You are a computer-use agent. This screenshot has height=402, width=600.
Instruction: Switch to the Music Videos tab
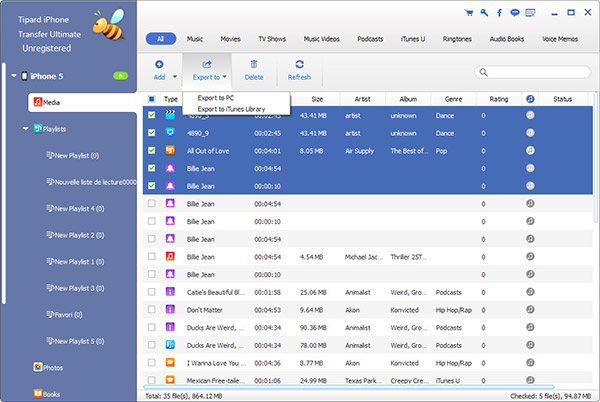(321, 39)
